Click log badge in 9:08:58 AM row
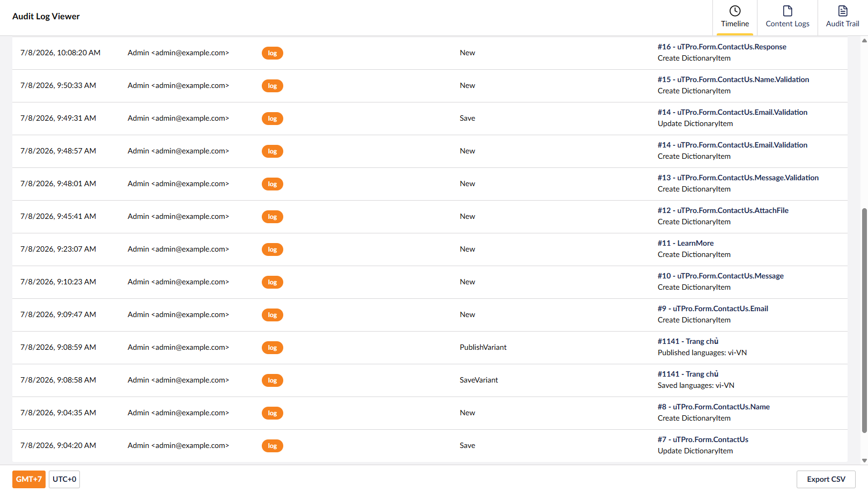Screen dimensions: 868x492 [x=273, y=380]
